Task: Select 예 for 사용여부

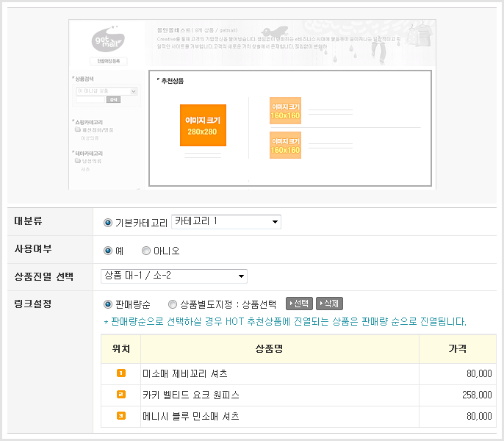Action: coord(108,251)
